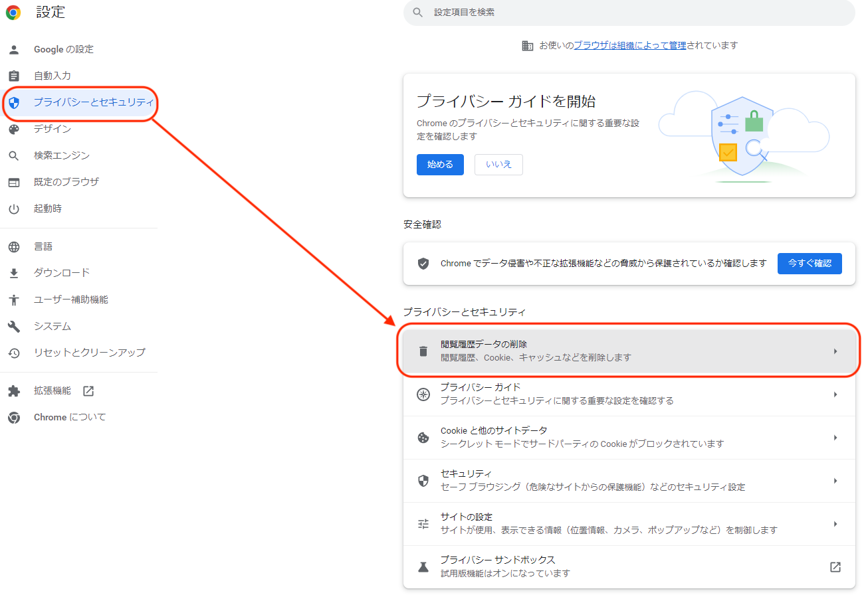Click the 安全確認 section heading

(x=422, y=225)
